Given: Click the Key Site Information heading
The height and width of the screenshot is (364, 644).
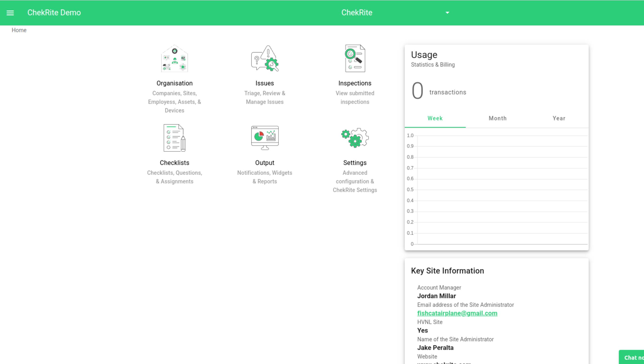Looking at the screenshot, I should [x=448, y=271].
